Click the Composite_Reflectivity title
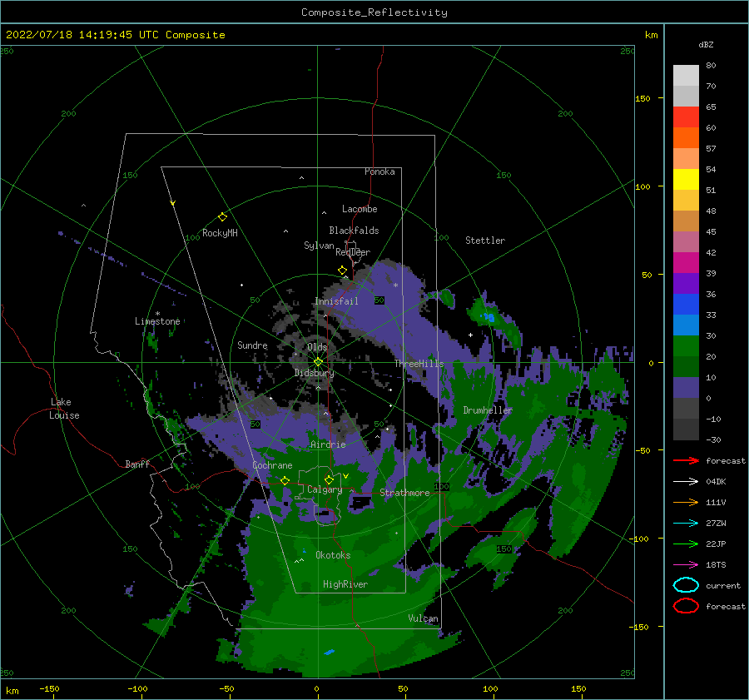 (x=374, y=12)
